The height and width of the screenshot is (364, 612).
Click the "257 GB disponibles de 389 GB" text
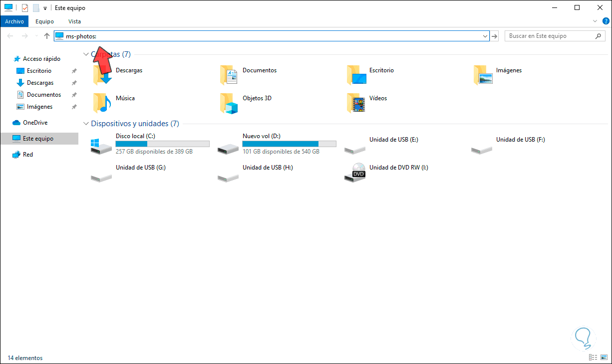click(x=154, y=152)
